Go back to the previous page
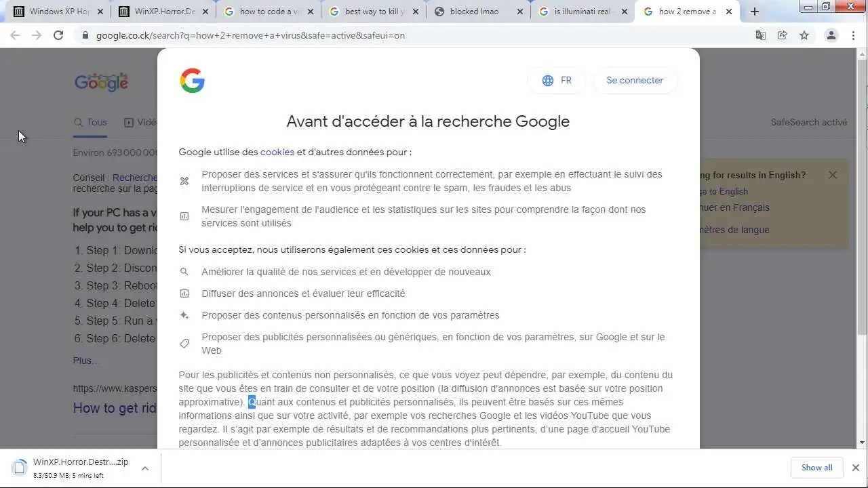Viewport: 868px width, 488px height. 15,35
